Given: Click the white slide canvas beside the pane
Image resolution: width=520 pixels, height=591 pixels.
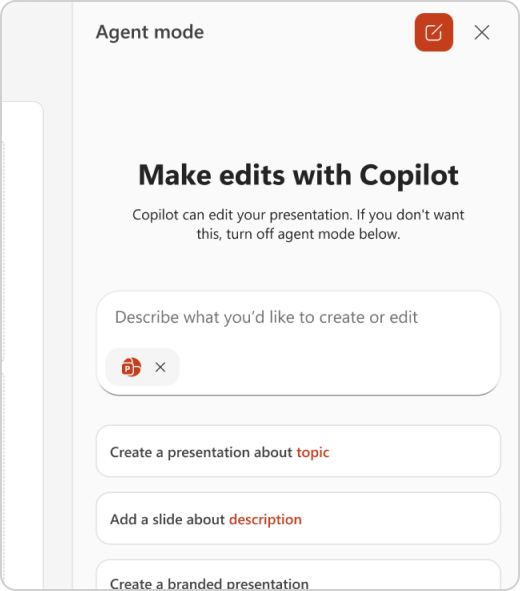Looking at the screenshot, I should click(22, 339).
